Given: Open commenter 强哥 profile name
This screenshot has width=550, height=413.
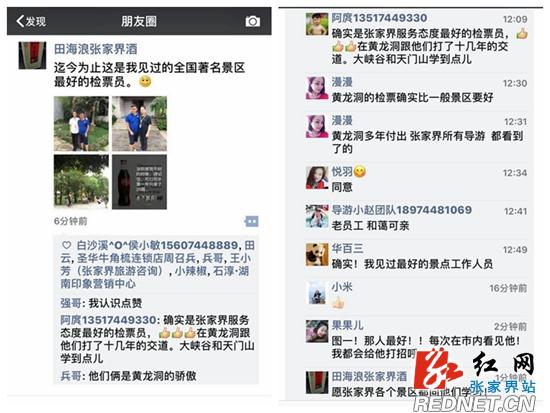Looking at the screenshot, I should (71, 303).
